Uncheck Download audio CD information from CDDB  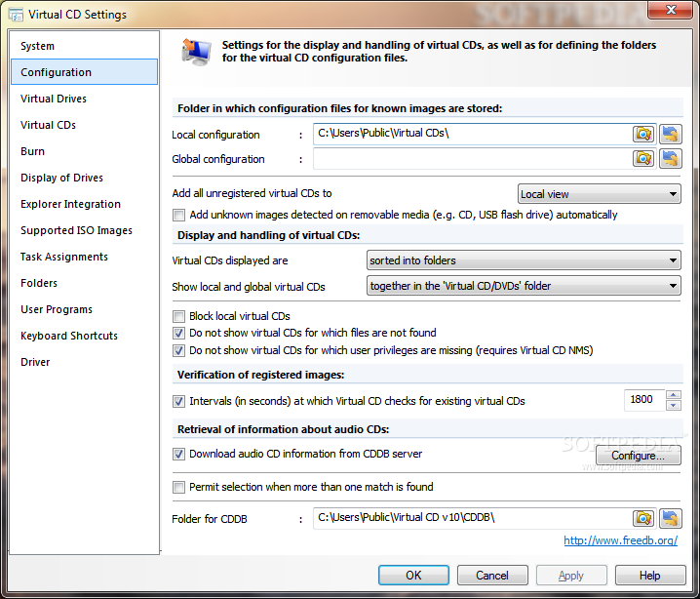[179, 455]
